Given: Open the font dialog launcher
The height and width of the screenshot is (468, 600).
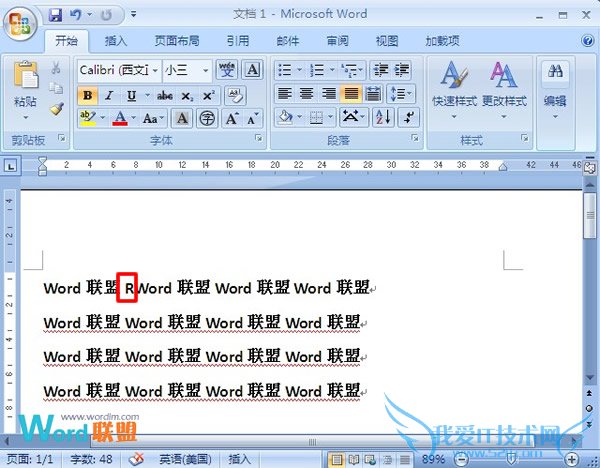Looking at the screenshot, I should coord(259,138).
